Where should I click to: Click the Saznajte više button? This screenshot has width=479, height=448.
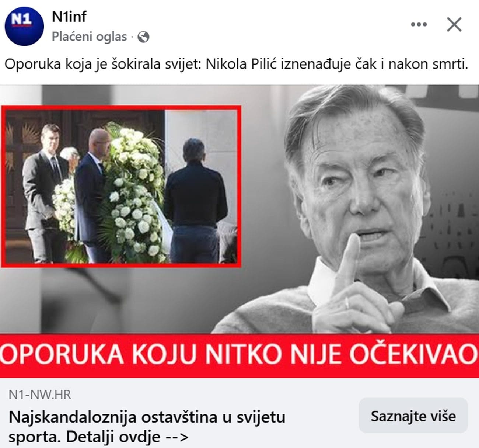[x=413, y=416]
